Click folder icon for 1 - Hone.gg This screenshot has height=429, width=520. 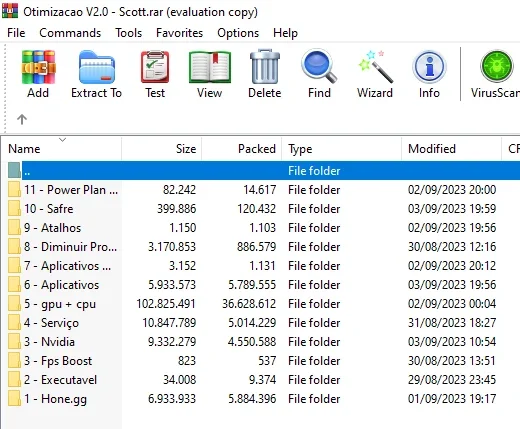click(14, 399)
